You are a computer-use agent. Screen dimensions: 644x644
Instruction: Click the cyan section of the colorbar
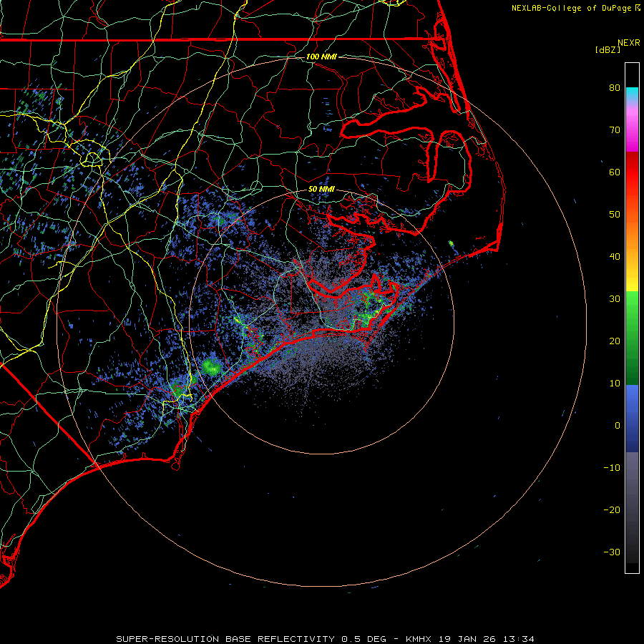coord(632,94)
